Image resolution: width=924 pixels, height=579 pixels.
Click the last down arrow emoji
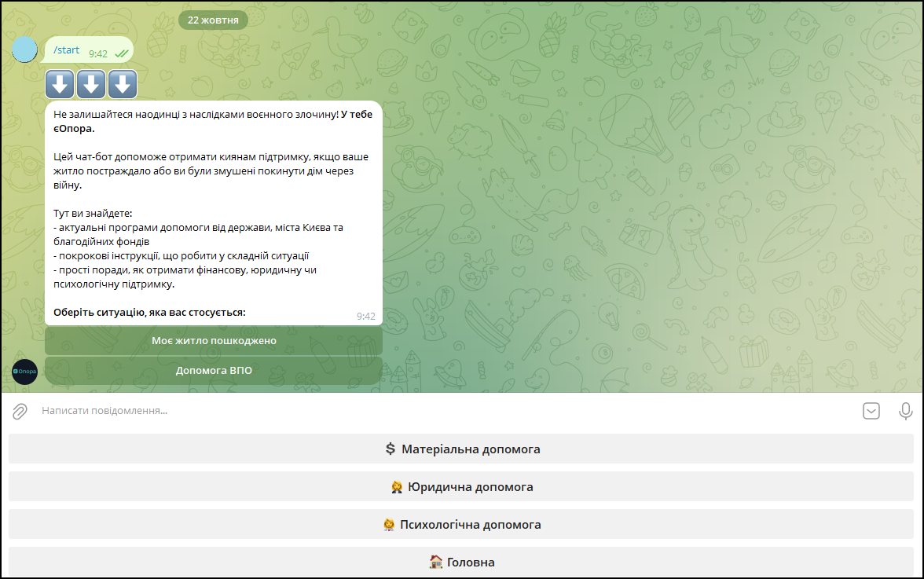tap(123, 84)
